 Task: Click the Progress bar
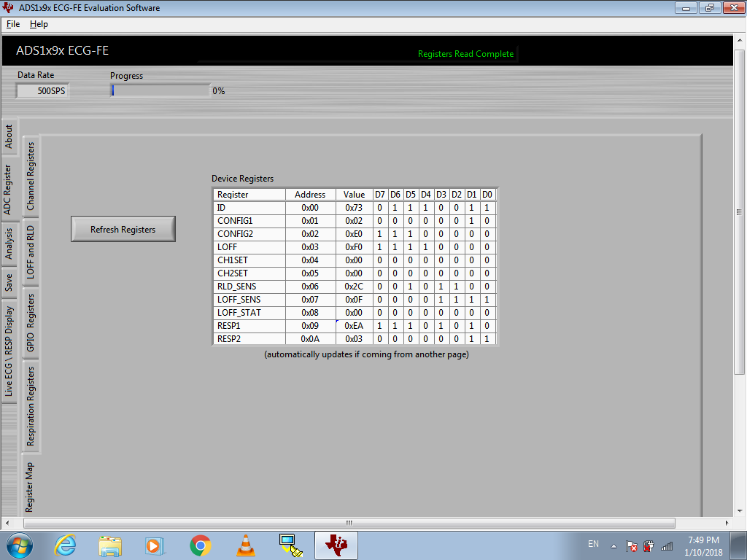pyautogui.click(x=160, y=90)
